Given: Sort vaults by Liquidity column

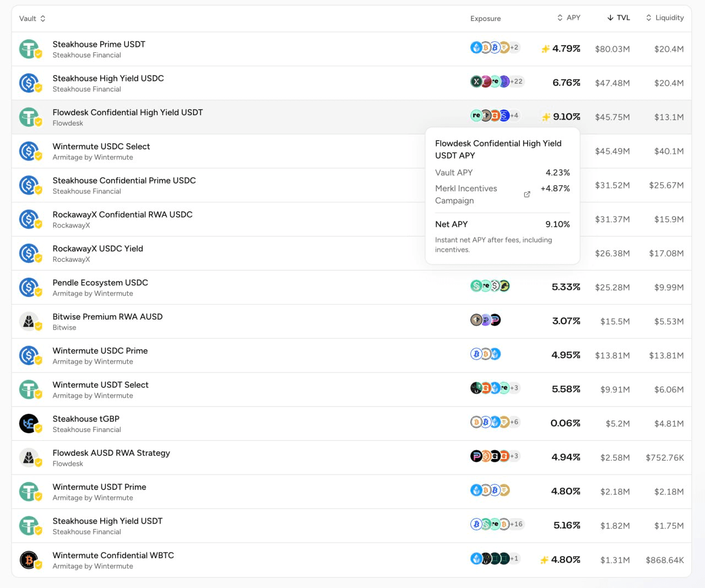Looking at the screenshot, I should (x=665, y=18).
